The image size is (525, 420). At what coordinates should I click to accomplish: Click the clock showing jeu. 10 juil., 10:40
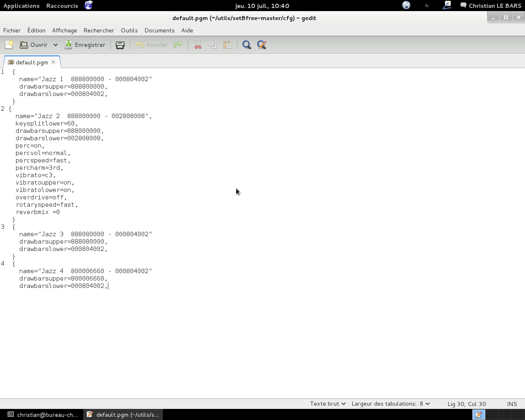point(262,6)
